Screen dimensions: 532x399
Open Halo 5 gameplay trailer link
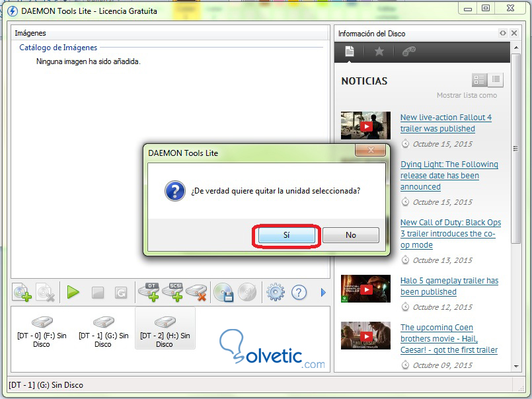[449, 286]
